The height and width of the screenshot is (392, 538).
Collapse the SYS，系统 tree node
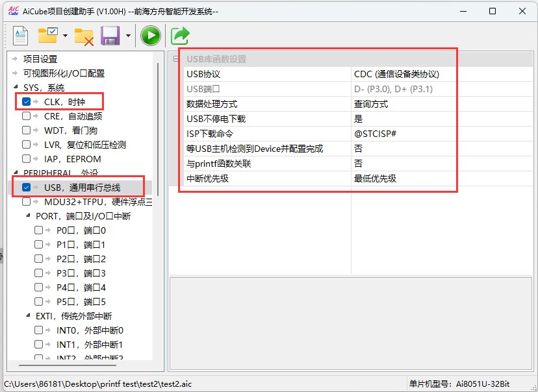coord(16,87)
